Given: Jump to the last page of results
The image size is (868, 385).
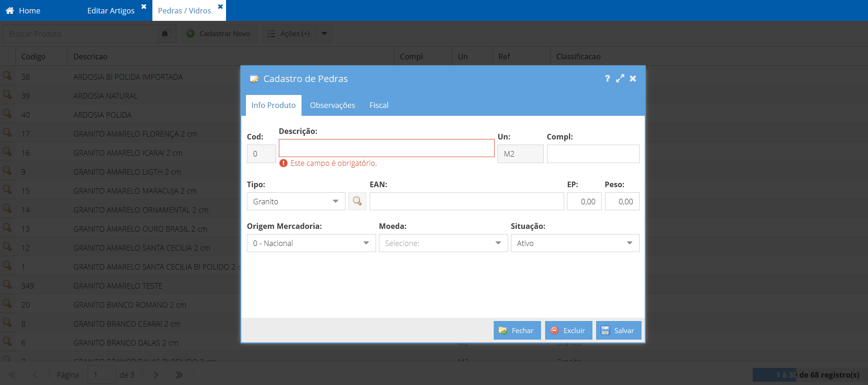Looking at the screenshot, I should (179, 375).
